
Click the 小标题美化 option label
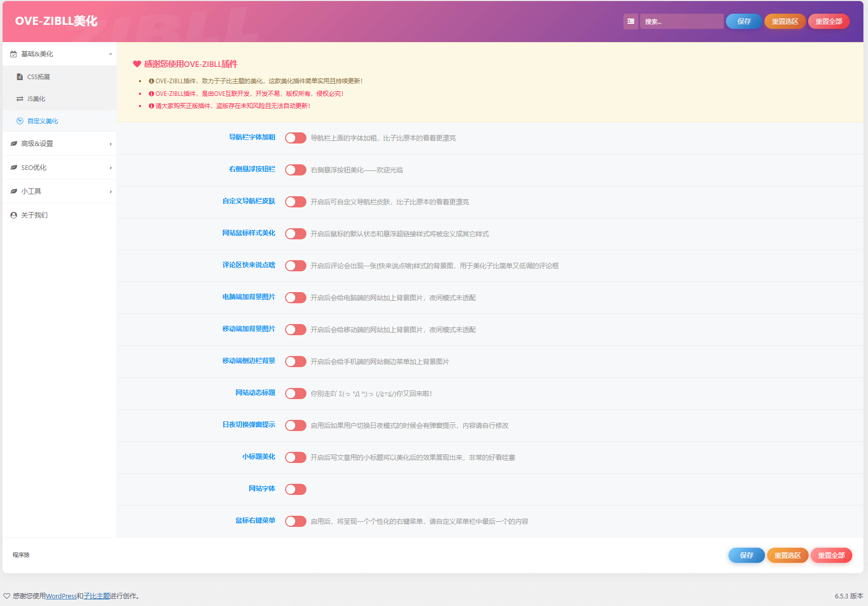(259, 456)
